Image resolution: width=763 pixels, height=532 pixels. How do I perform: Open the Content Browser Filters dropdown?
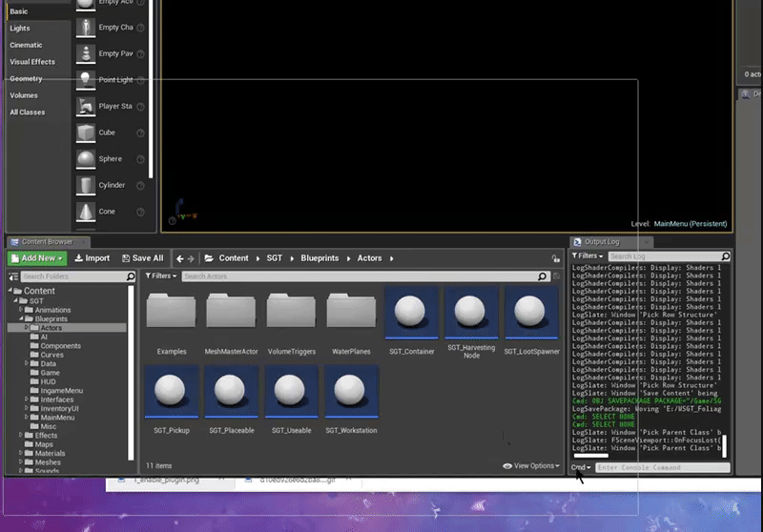pyautogui.click(x=160, y=276)
